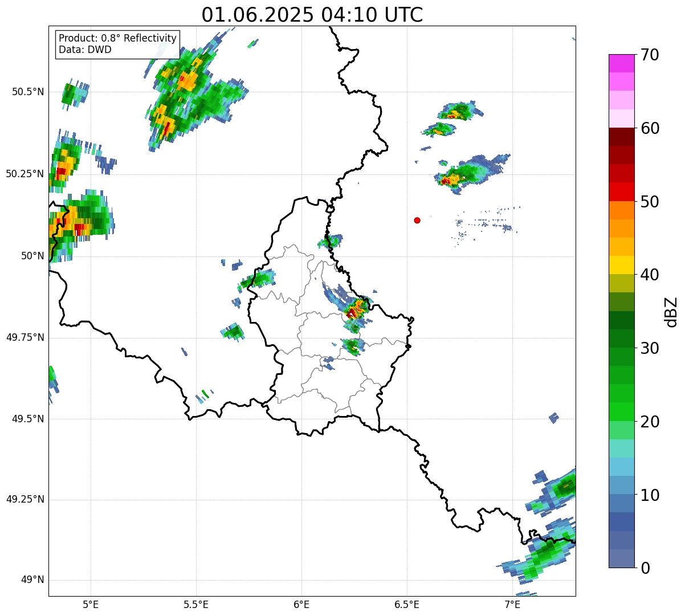Click the 7°E longitude label
Viewport: 685px width, 616px height.
512,605
